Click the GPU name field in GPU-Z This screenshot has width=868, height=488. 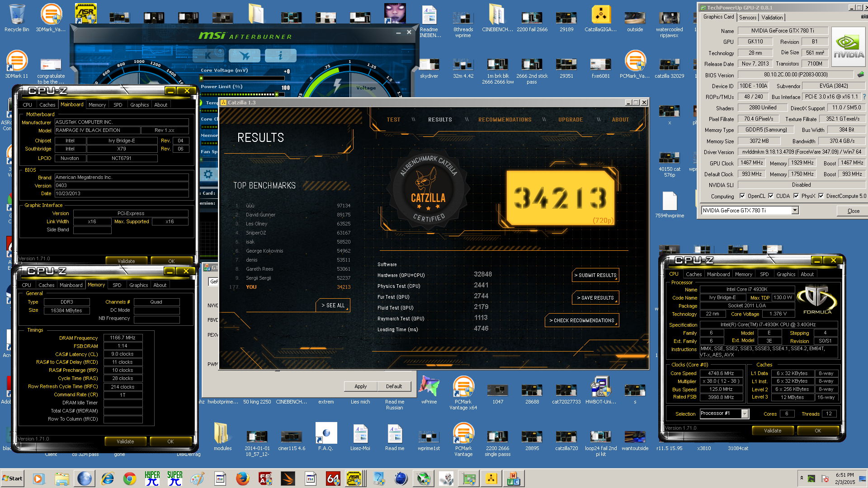[783, 31]
